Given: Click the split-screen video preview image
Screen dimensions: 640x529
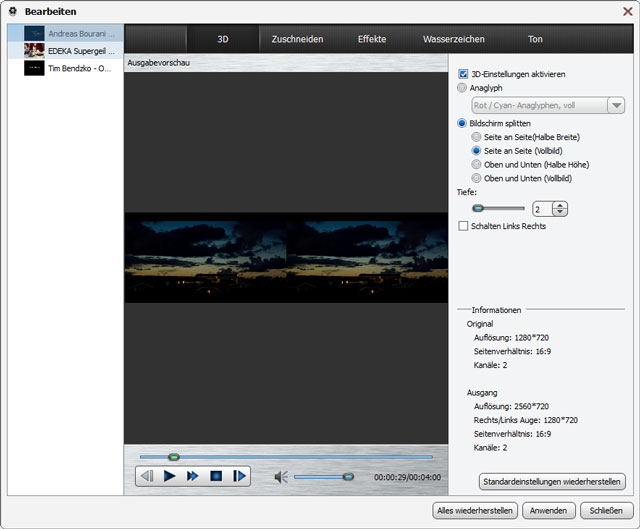Looking at the screenshot, I should (x=286, y=258).
